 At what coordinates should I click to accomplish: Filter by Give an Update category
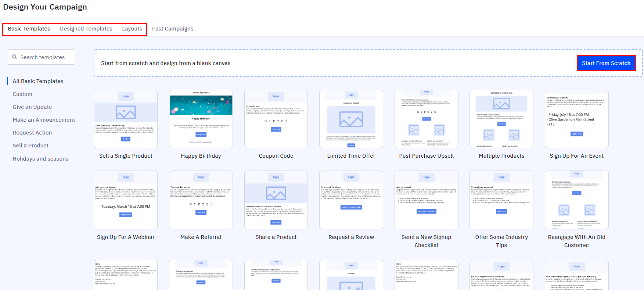32,107
